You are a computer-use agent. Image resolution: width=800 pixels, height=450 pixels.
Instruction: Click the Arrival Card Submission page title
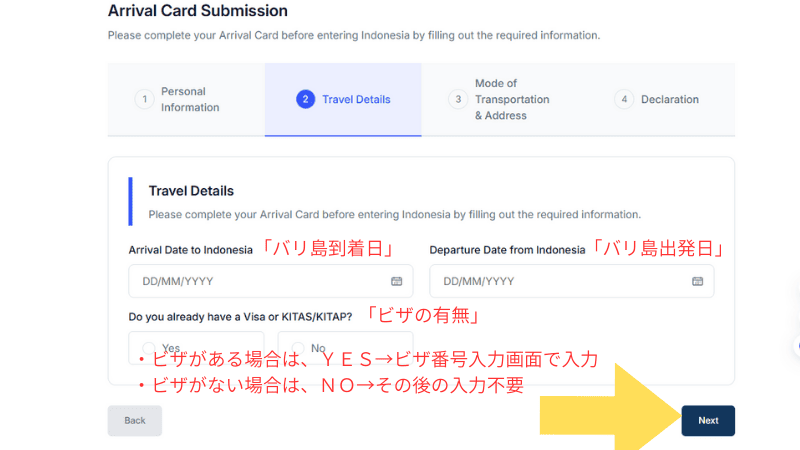(x=197, y=11)
